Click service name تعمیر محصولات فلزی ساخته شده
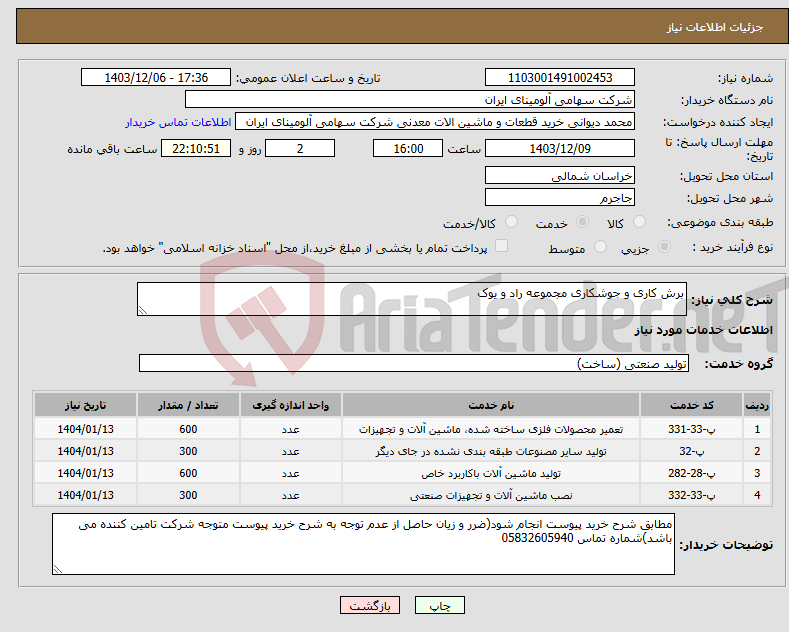The height and width of the screenshot is (632, 789). pos(491,429)
